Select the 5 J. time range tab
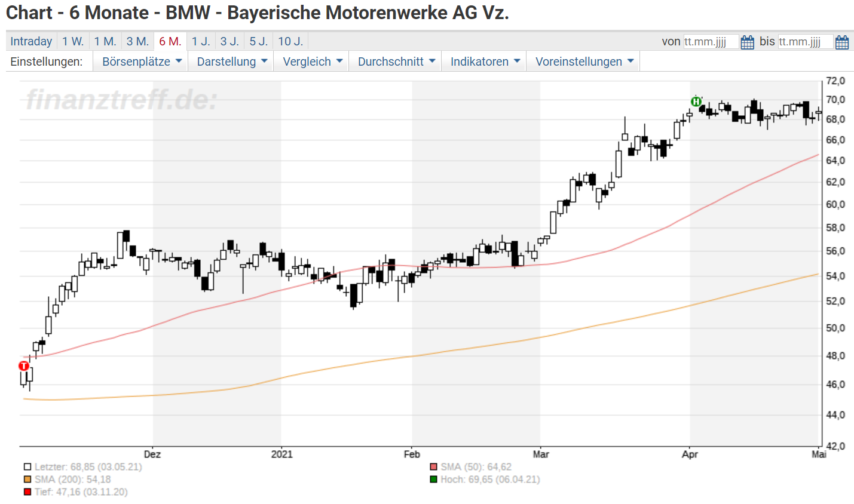Image resolution: width=854 pixels, height=504 pixels. (x=259, y=41)
